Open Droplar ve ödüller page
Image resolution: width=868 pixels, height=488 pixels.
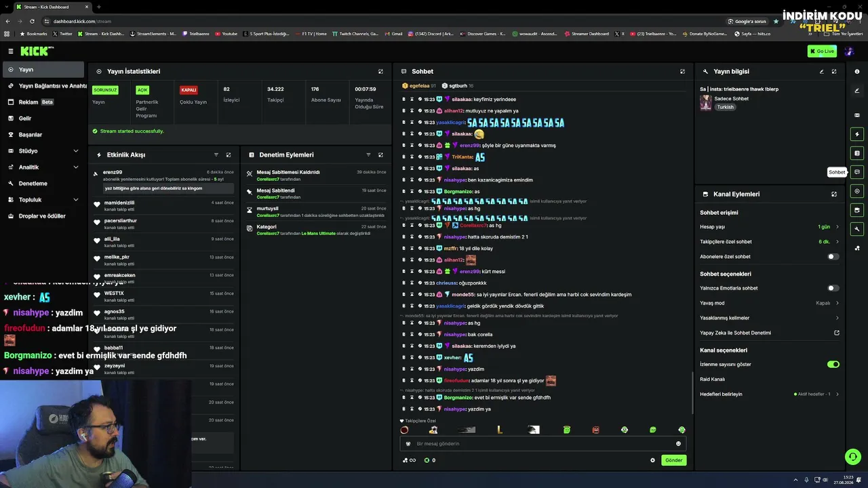pyautogui.click(x=43, y=216)
